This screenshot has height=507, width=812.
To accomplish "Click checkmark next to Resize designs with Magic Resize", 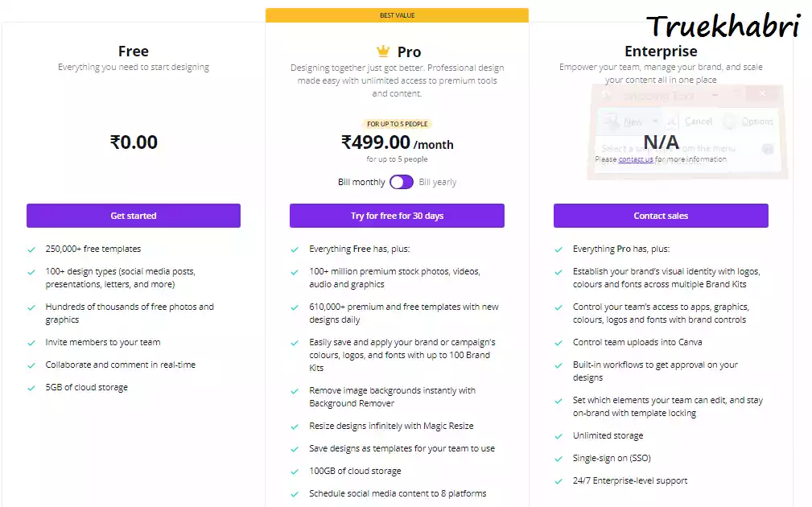I will coord(295,427).
